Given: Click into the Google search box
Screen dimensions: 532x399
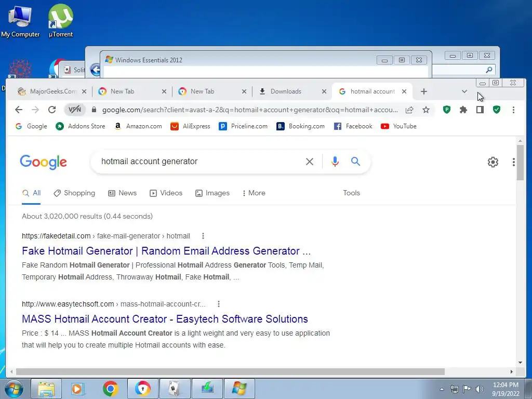Looking at the screenshot, I should (200, 162).
